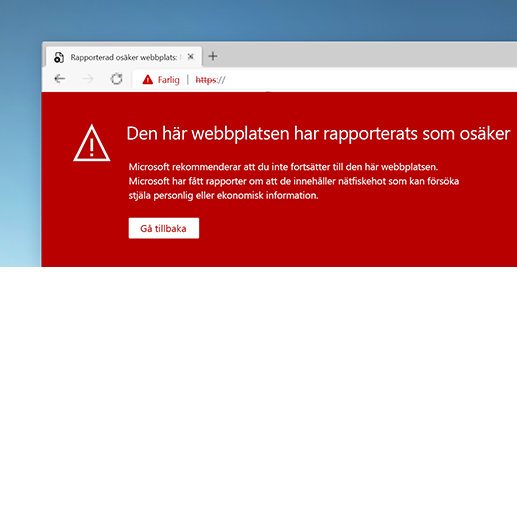The width and height of the screenshot is (517, 517).
Task: Click the greyed-out Forward arrow
Action: 88,79
